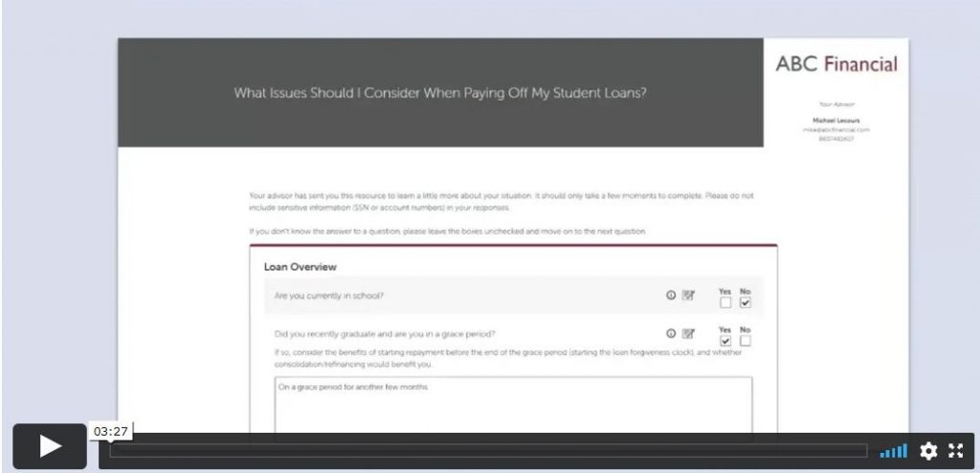Open video settings gear
The image size is (980, 473).
pyautogui.click(x=928, y=450)
